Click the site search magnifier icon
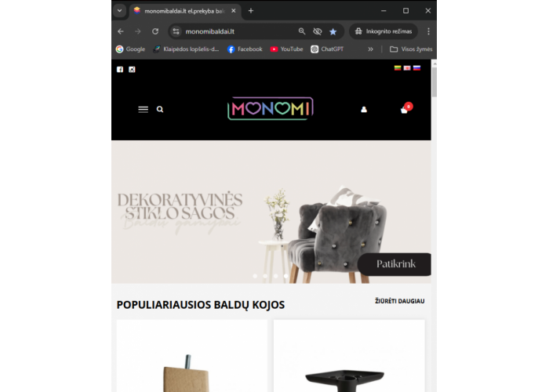 coord(160,110)
